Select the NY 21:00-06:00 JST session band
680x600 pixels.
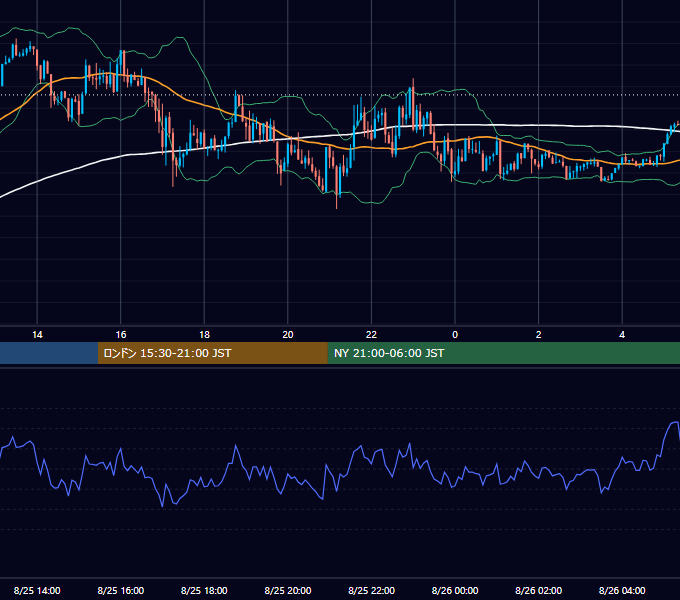[503, 353]
